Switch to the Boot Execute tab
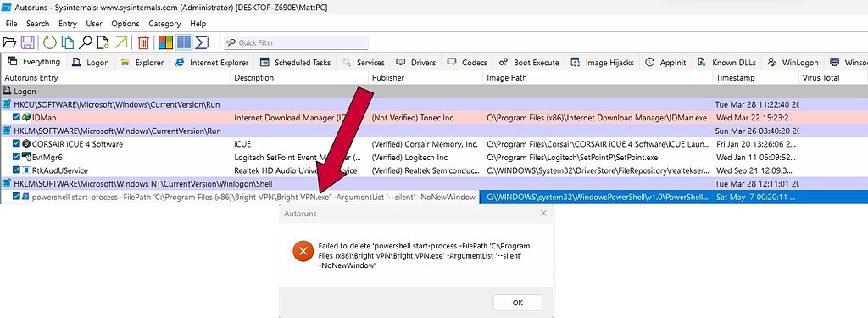This screenshot has height=318, width=868. coord(529,63)
